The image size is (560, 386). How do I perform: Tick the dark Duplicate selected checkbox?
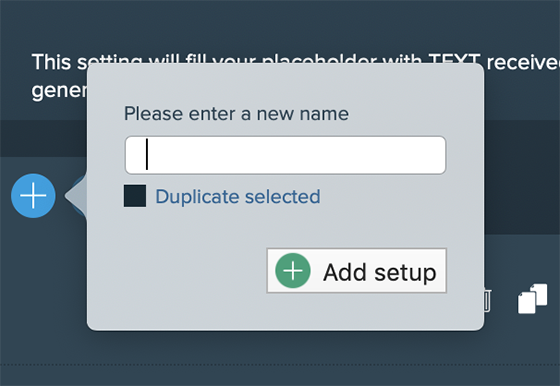point(135,196)
